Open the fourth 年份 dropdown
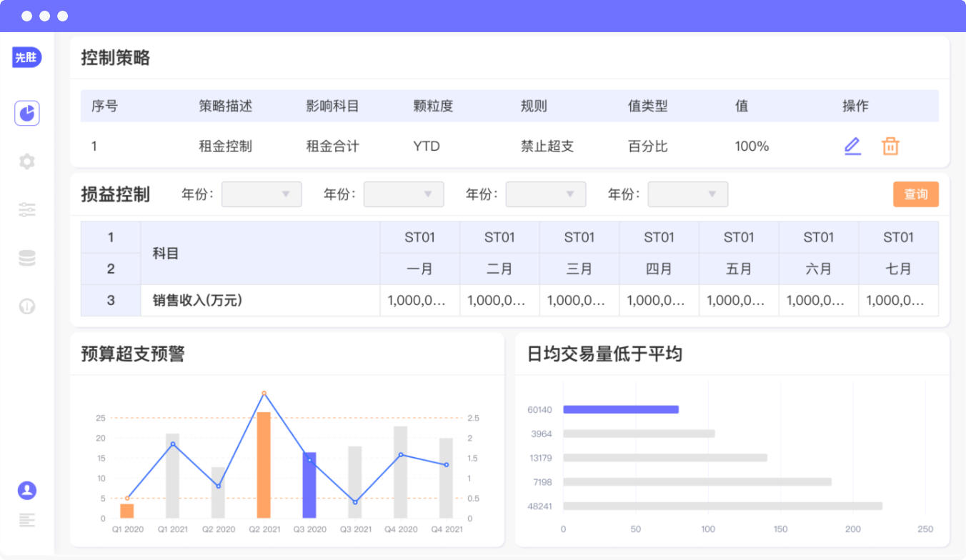 pos(688,194)
